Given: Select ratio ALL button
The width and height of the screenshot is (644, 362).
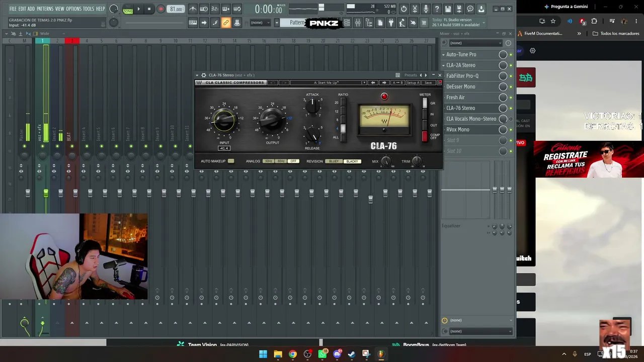Looking at the screenshot, I should 343,137.
